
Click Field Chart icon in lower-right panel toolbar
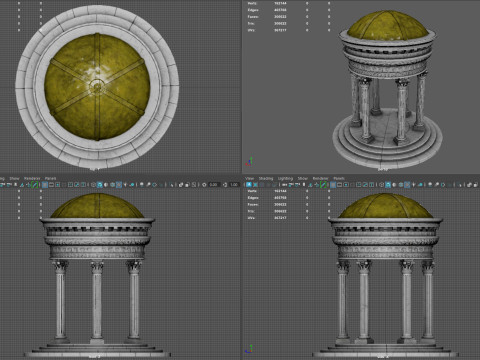(x=359, y=184)
